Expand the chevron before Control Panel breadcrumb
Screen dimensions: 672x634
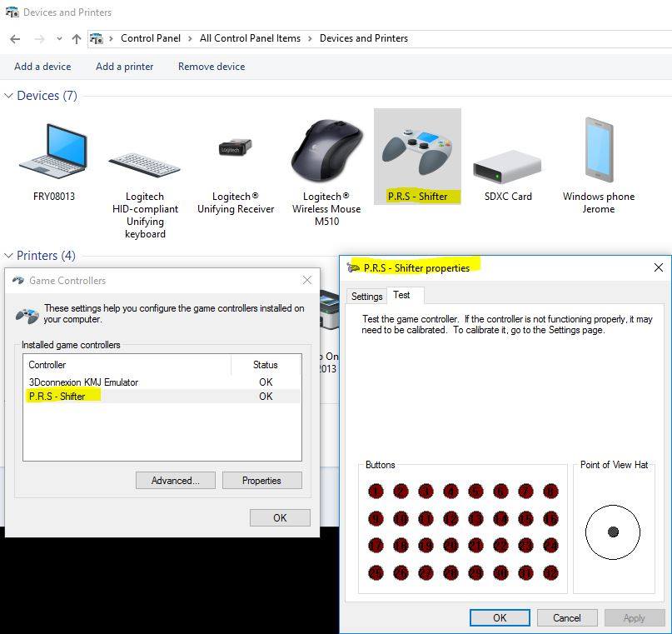(x=111, y=38)
